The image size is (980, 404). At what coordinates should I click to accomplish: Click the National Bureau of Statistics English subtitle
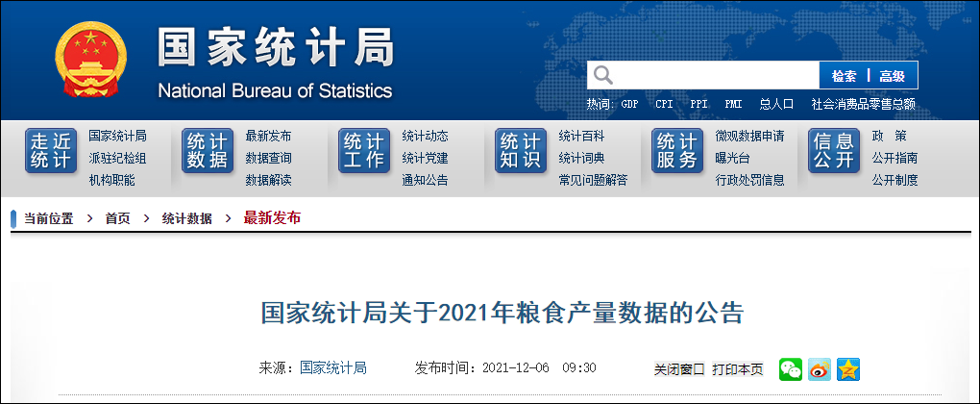[x=275, y=90]
